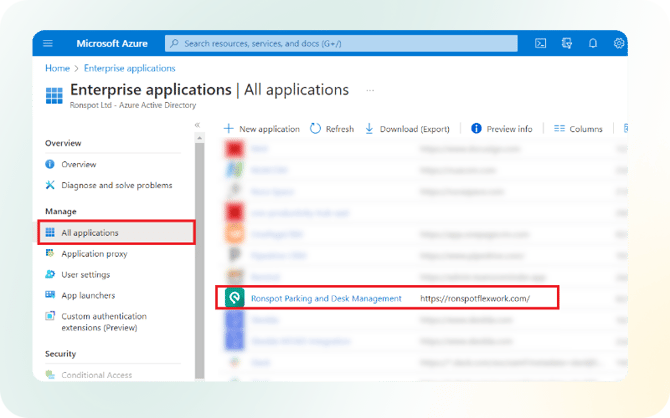Screen dimensions: 670x418
Task: Click the Enterprise applications grid icon by the title
Action: [x=54, y=96]
